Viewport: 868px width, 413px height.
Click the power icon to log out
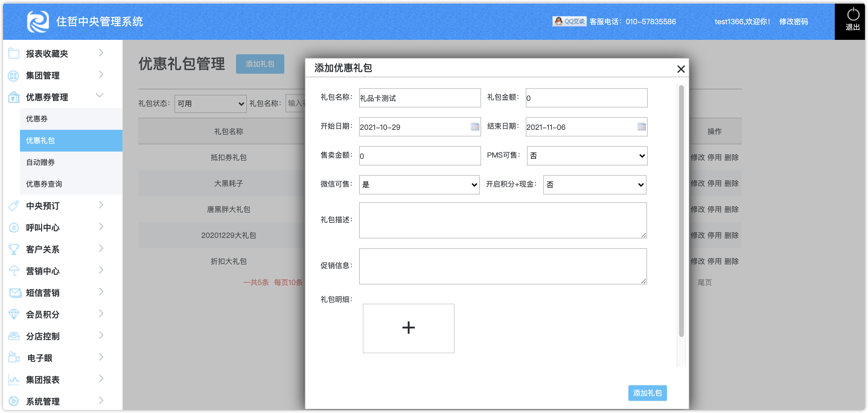853,15
